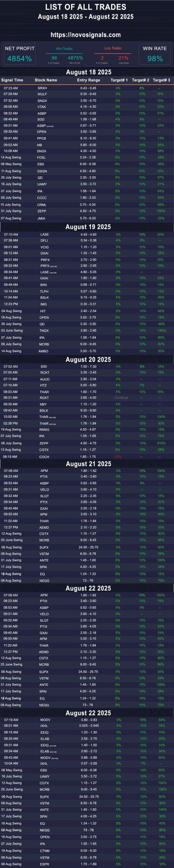Select the Loss Trades count of 2
Screen dimensions: 174x868
(x=102, y=58)
